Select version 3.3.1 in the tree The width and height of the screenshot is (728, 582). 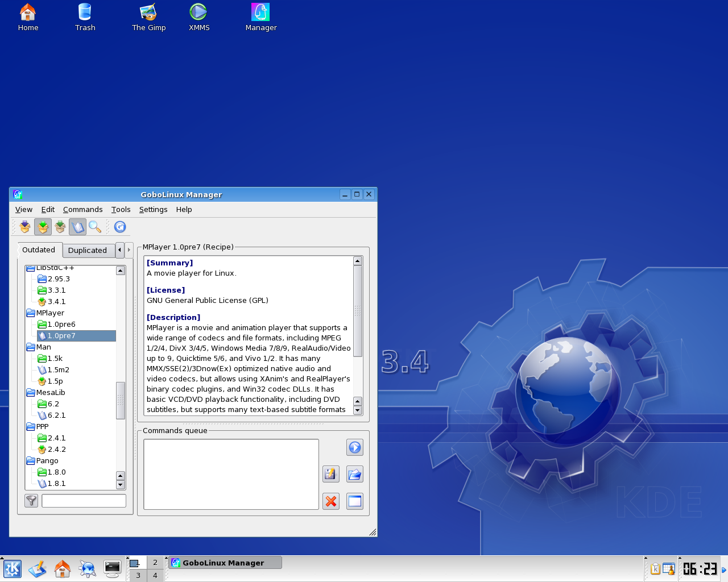[x=52, y=290]
